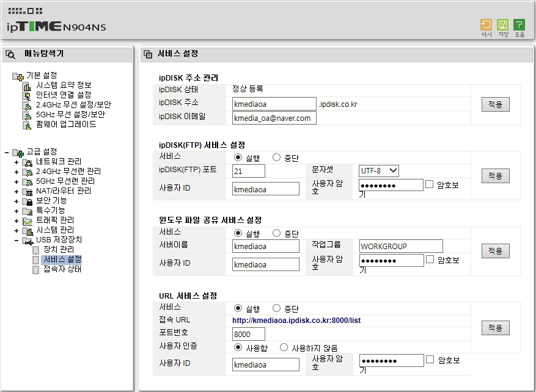Click 적용 button for ipDISK 주소 관리
This screenshot has width=536, height=392.
[495, 104]
